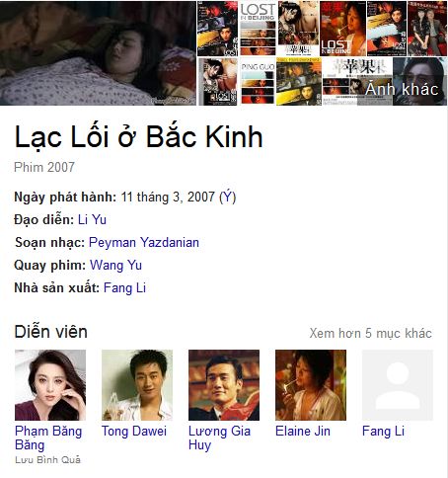
Task: Open the Phạm Băng Băng name link
Action: [48, 438]
